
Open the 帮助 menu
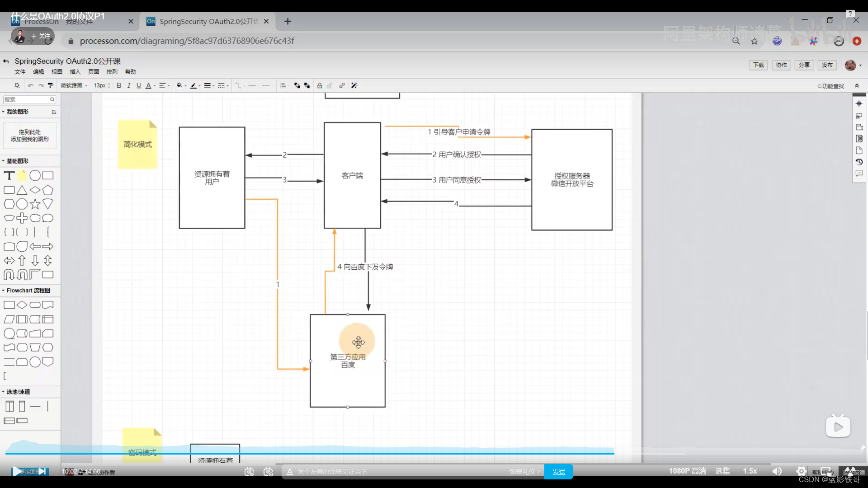pyautogui.click(x=131, y=72)
